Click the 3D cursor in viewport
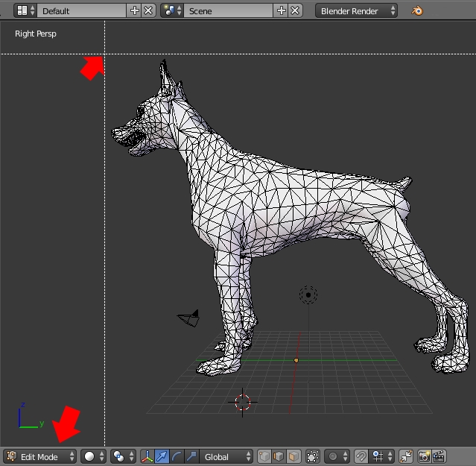476x466 pixels. (243, 402)
